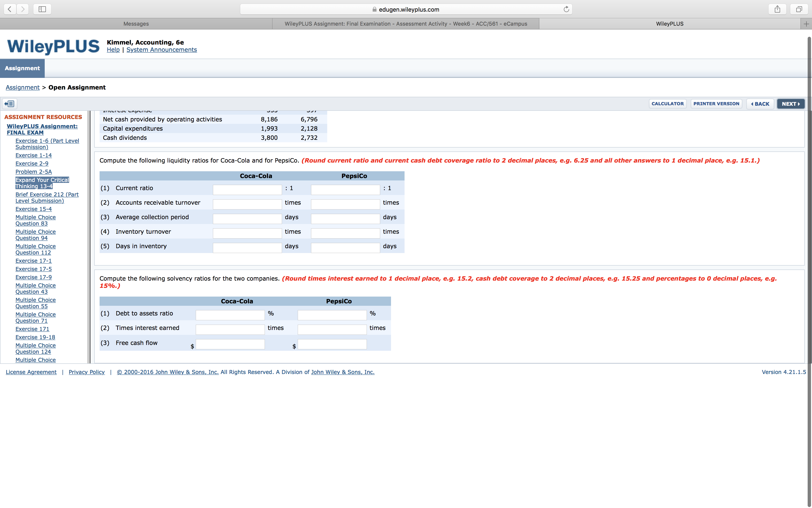Click PepsiCo Accounts receivable turnover field
Screen dimensions: 812x508
(345, 204)
